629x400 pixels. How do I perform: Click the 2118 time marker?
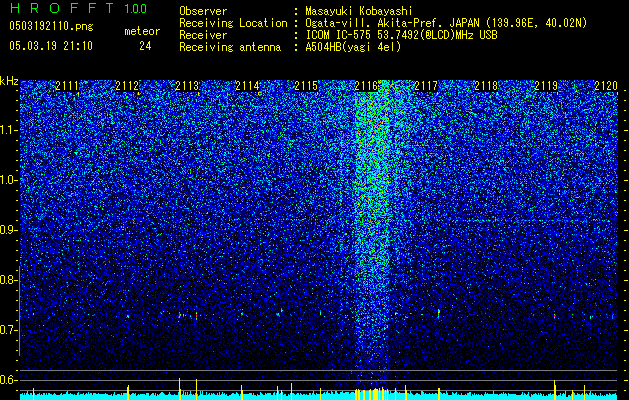[x=486, y=86]
